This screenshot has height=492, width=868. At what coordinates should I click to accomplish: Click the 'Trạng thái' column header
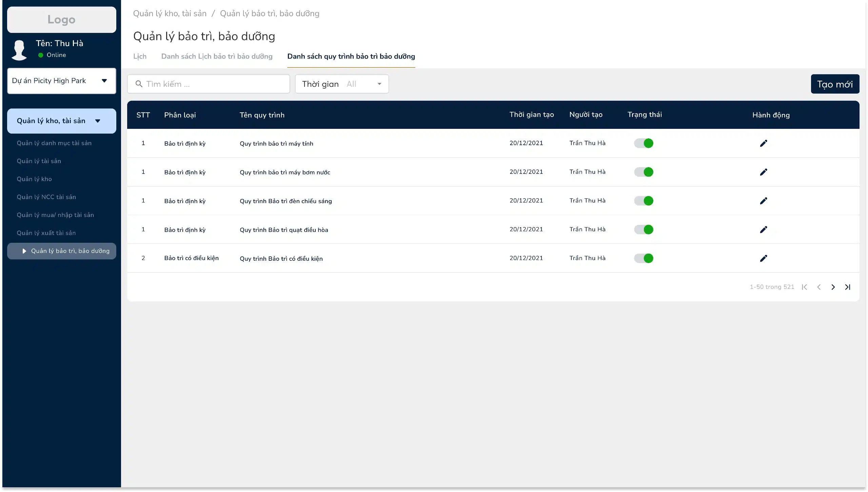645,115
